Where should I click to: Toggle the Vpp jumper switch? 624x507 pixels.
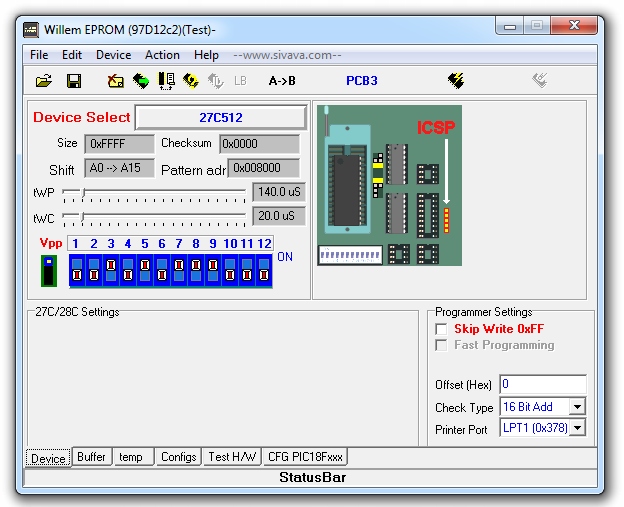pyautogui.click(x=48, y=270)
